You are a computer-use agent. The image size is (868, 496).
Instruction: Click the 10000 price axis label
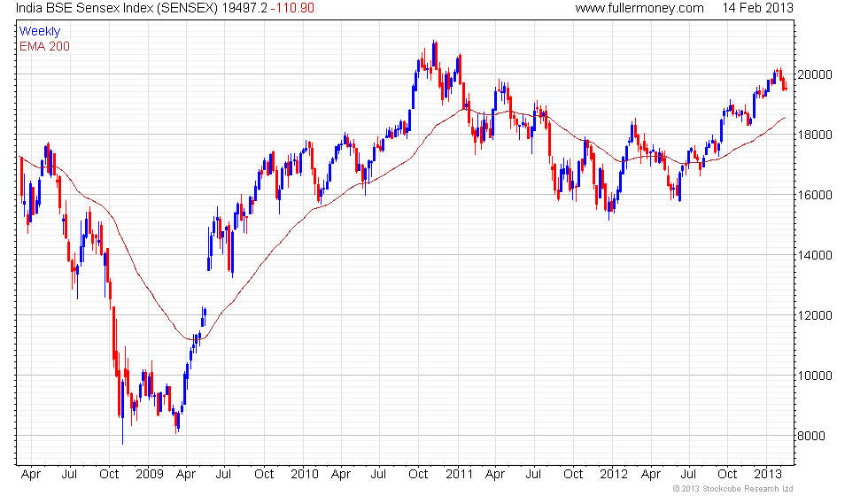[x=814, y=376]
